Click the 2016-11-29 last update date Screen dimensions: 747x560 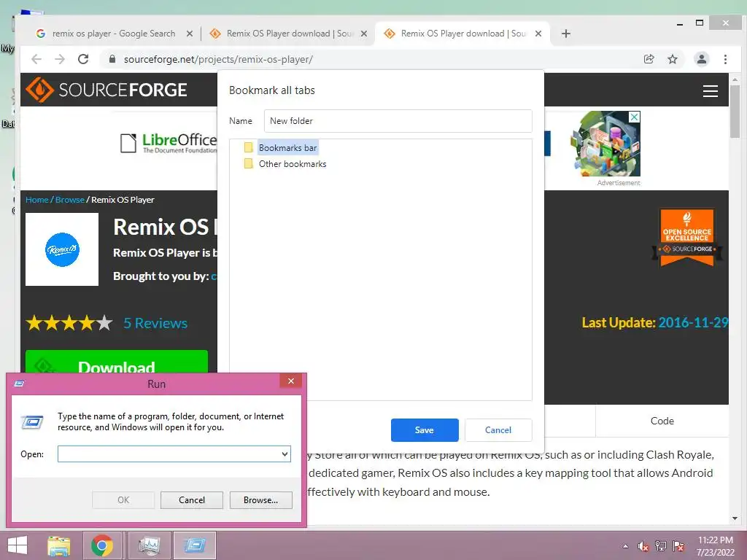(693, 322)
